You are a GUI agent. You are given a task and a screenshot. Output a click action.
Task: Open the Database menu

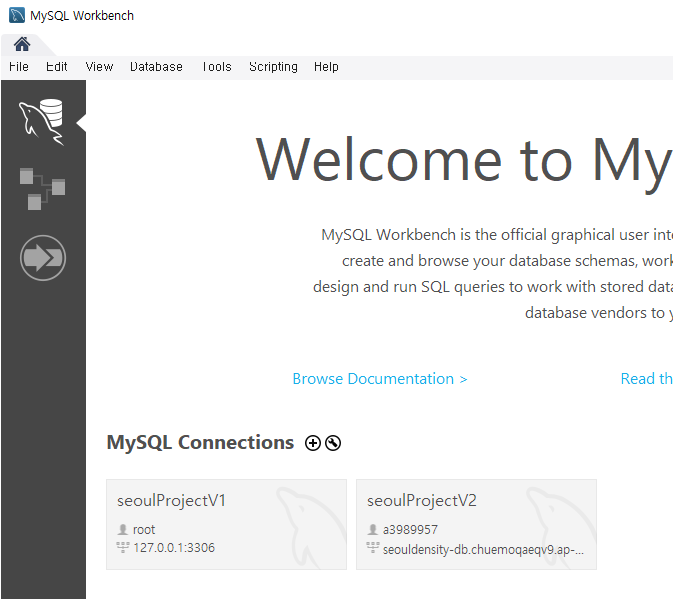[x=156, y=67]
